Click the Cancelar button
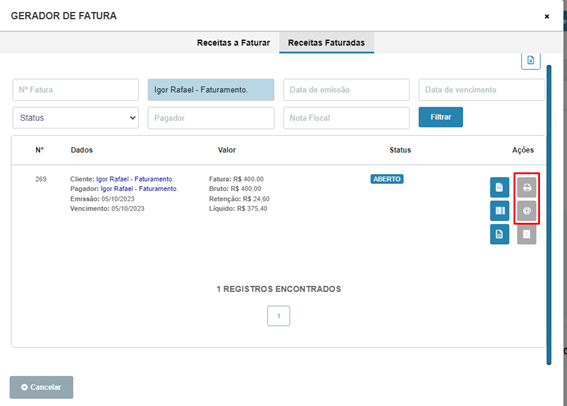567x406 pixels. point(41,387)
